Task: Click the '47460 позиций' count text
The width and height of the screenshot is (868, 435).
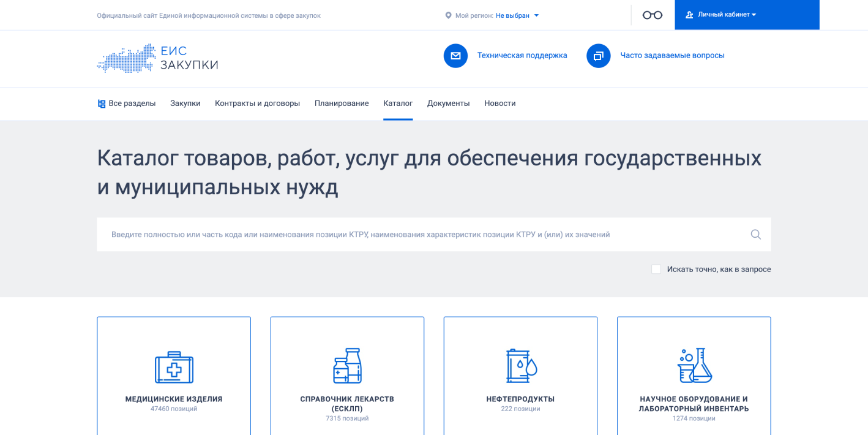Action: click(x=174, y=409)
